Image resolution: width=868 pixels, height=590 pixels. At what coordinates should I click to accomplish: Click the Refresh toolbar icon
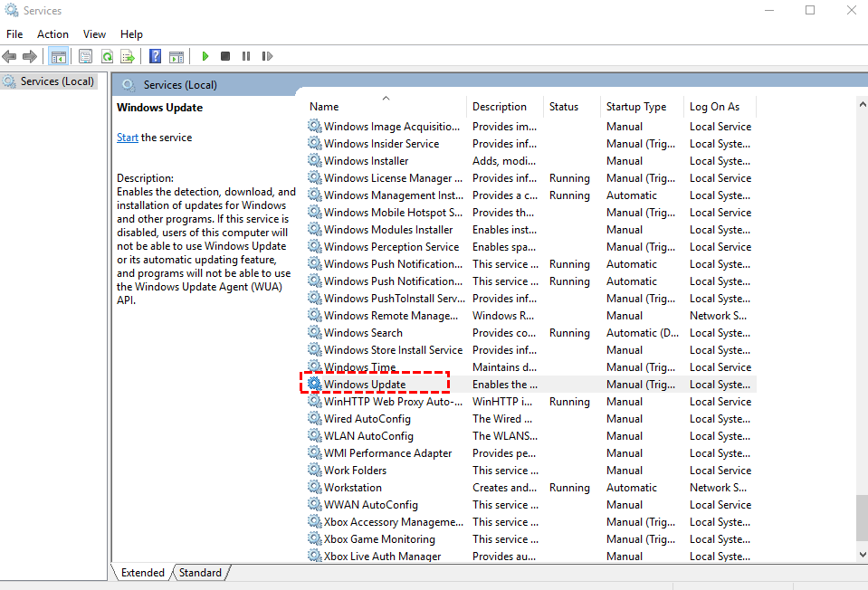tap(107, 56)
